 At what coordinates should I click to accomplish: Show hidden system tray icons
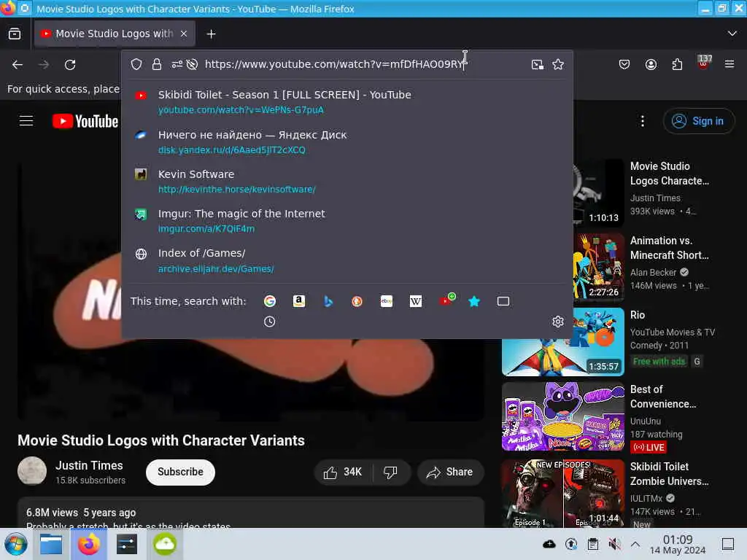pyautogui.click(x=635, y=544)
